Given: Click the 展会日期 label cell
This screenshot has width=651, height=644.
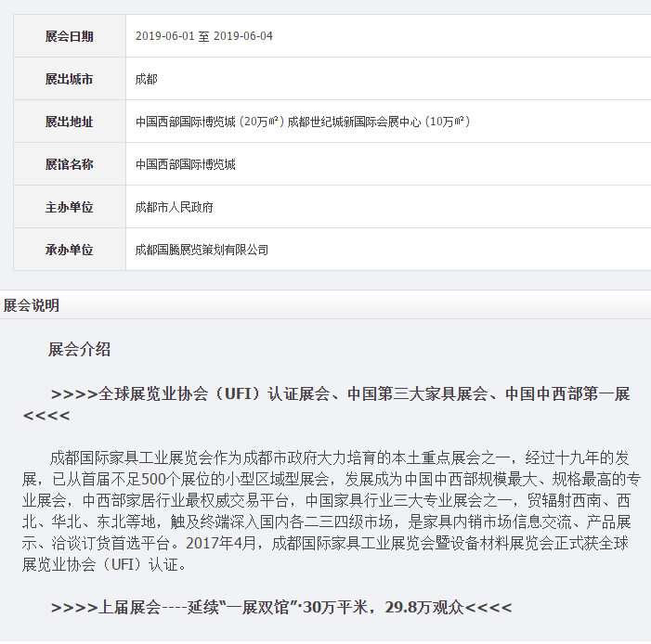Looking at the screenshot, I should [70, 36].
